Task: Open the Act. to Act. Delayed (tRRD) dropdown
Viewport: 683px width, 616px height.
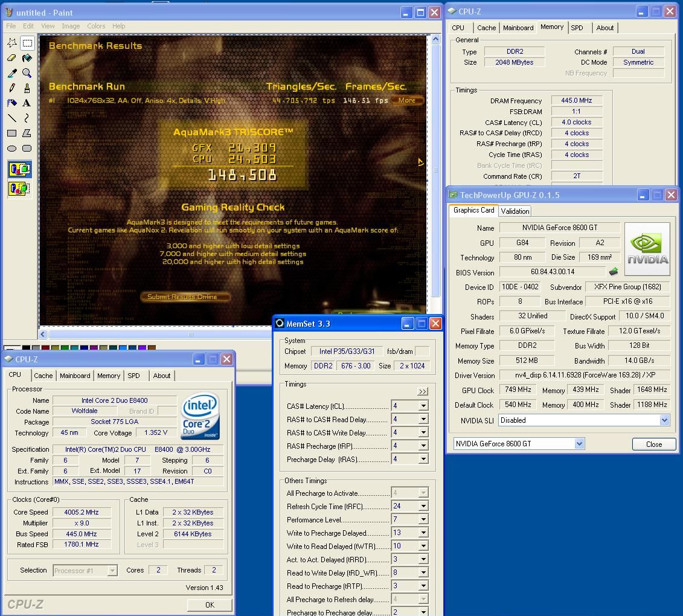Action: tap(423, 559)
